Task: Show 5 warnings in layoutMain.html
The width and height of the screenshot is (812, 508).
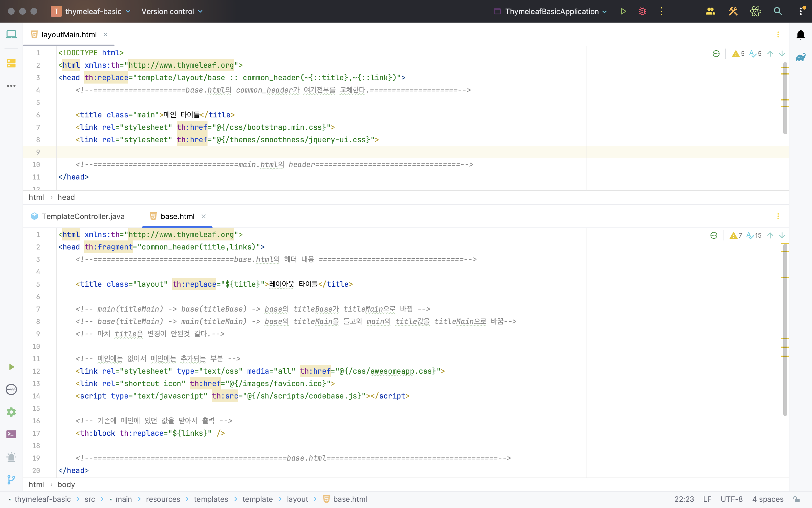Action: tap(738, 54)
